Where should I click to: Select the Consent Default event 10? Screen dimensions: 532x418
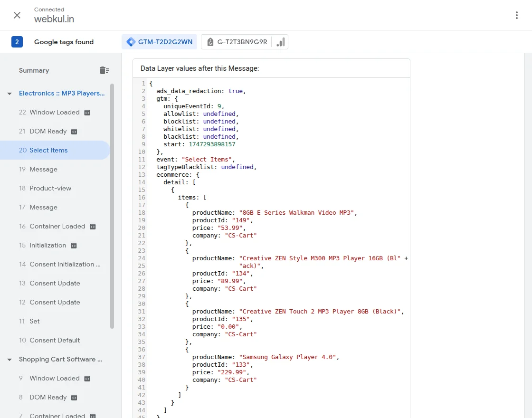click(55, 340)
